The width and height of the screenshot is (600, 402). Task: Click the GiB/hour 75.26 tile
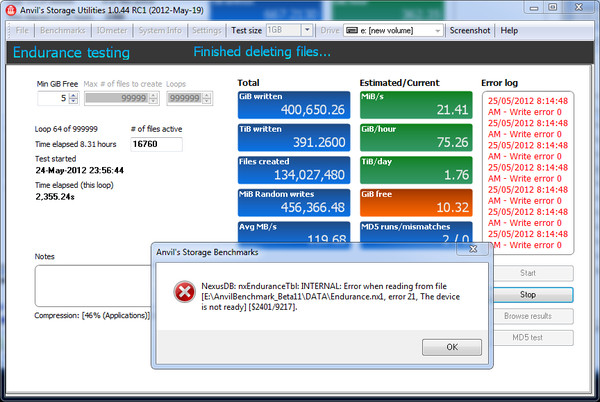[416, 137]
